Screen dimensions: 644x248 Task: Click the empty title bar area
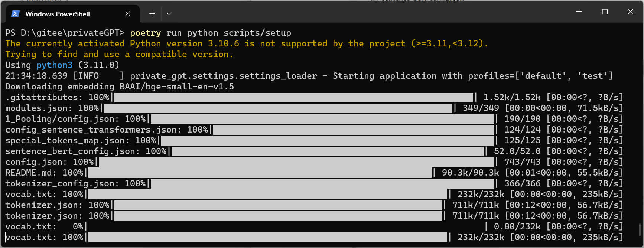click(x=371, y=12)
